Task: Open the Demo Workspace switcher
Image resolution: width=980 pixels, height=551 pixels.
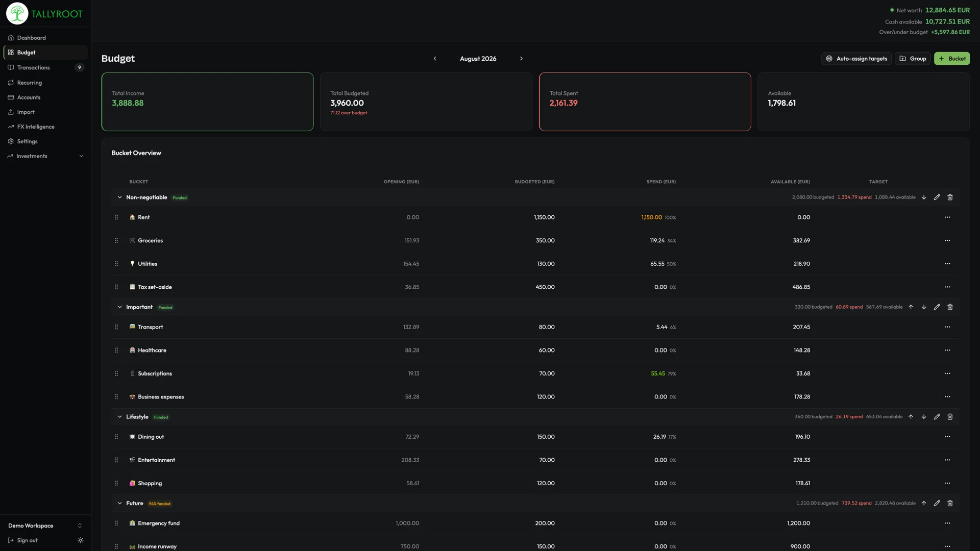Action: tap(45, 525)
